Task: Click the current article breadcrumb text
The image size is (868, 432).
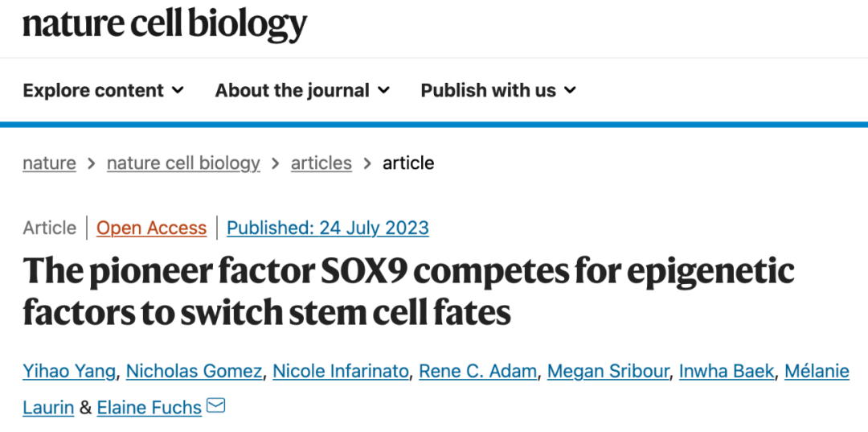Action: (x=408, y=163)
